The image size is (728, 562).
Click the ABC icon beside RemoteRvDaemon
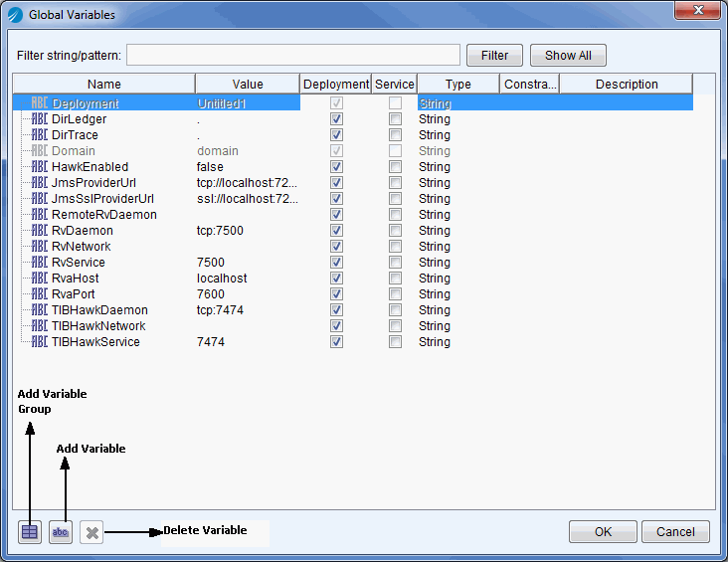click(x=40, y=215)
